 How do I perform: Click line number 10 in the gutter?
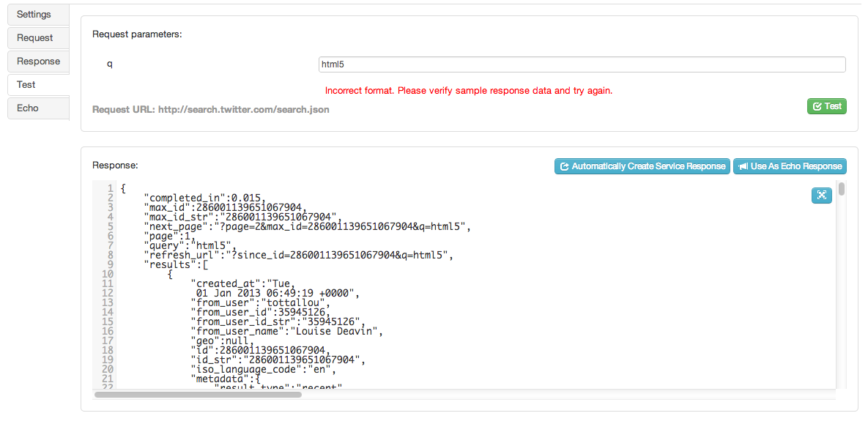[x=107, y=274]
